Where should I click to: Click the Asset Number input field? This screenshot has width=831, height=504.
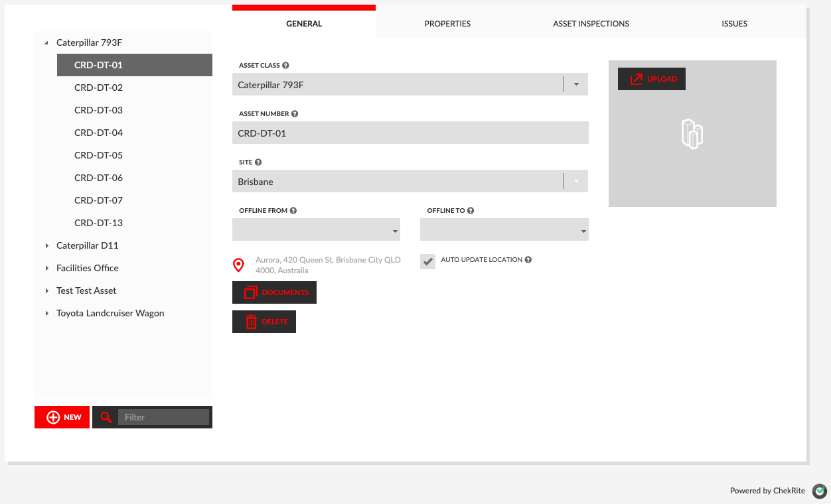[x=410, y=133]
